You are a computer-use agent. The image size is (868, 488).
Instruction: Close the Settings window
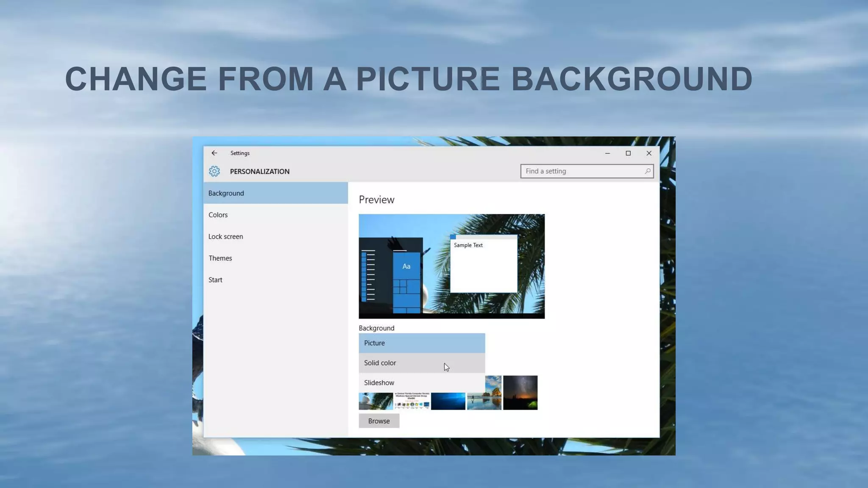(649, 153)
